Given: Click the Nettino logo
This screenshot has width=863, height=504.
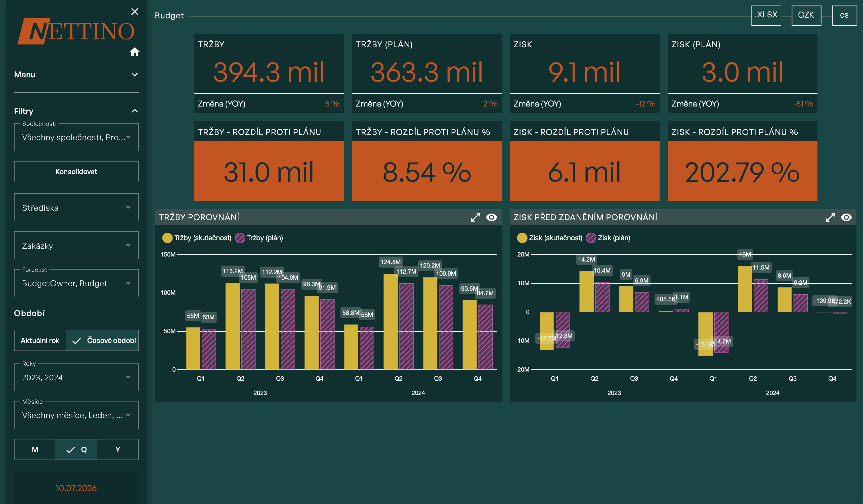Looking at the screenshot, I should (76, 31).
